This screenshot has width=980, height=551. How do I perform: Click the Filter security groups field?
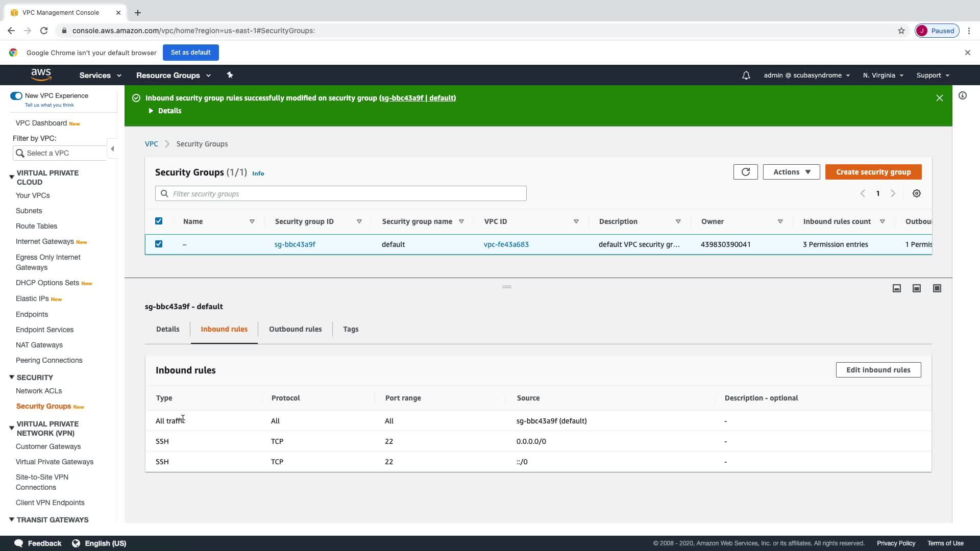pos(340,194)
